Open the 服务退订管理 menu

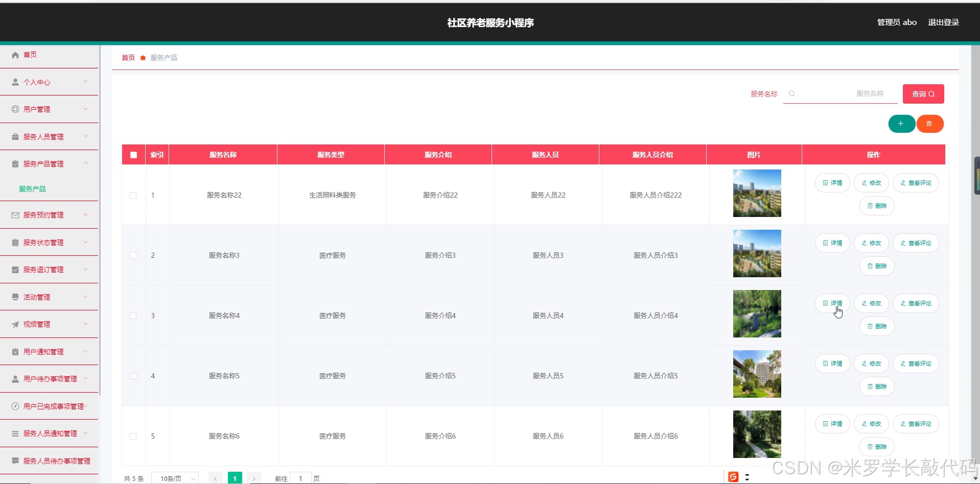click(49, 270)
